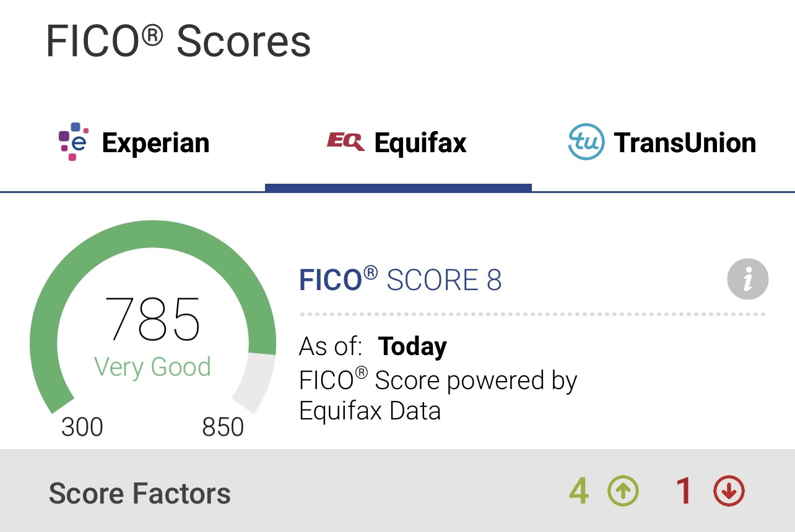Click the Equifax EQ logo icon

345,142
